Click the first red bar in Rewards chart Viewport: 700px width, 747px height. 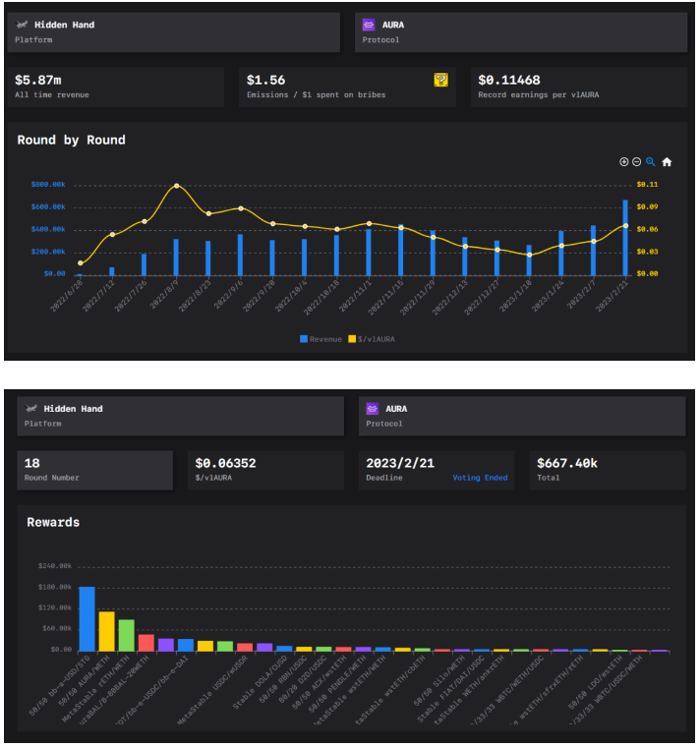pyautogui.click(x=146, y=643)
